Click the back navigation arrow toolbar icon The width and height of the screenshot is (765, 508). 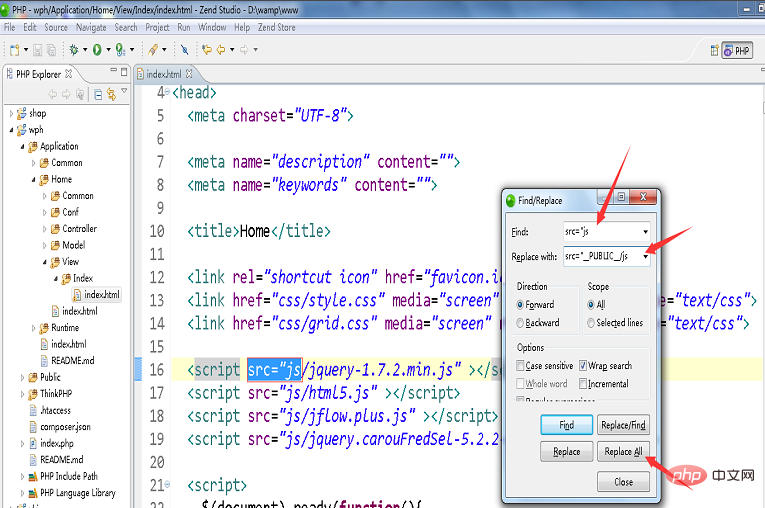(221, 50)
